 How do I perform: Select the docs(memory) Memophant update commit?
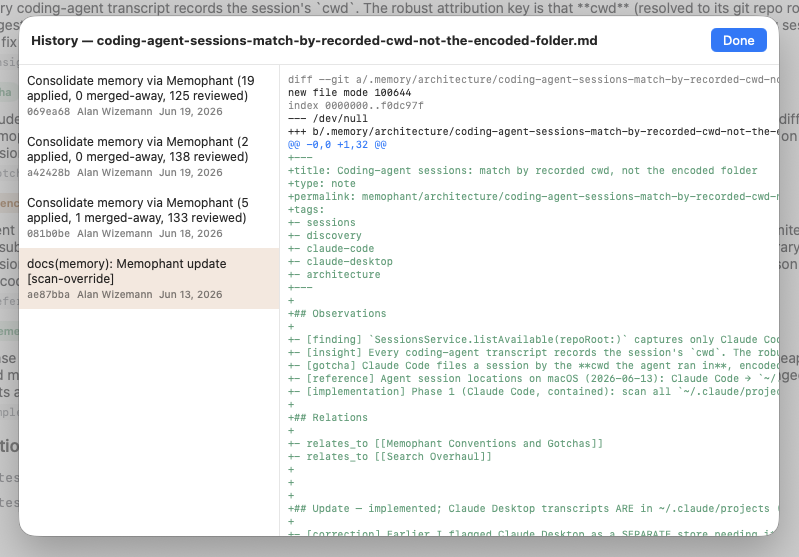click(149, 278)
